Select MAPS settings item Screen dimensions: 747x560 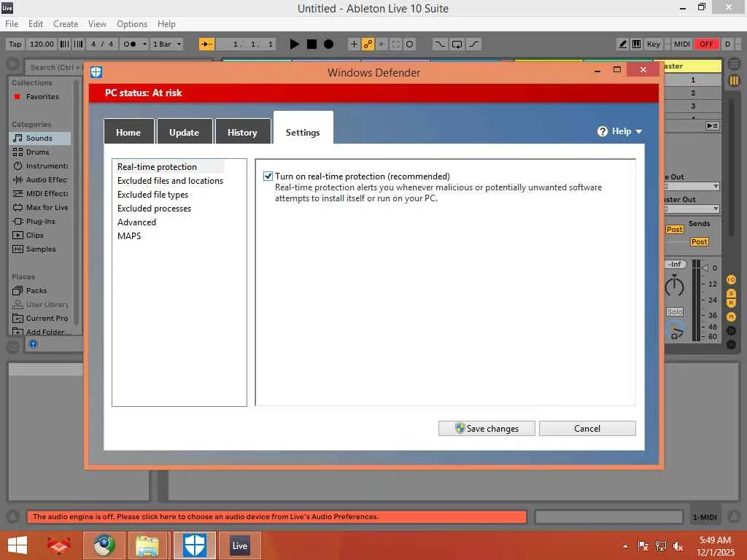click(129, 236)
